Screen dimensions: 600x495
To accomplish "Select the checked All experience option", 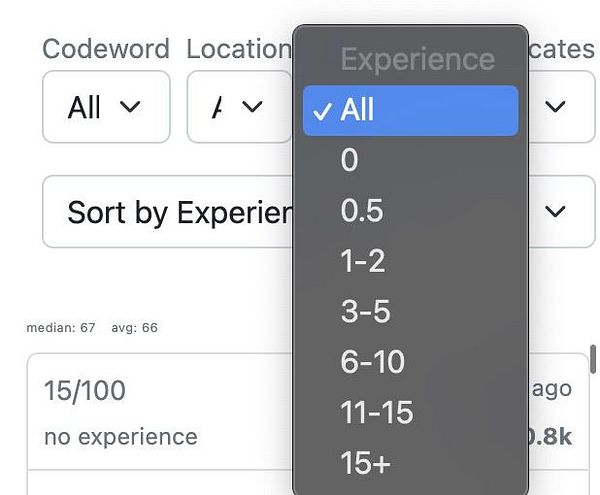I will click(411, 111).
